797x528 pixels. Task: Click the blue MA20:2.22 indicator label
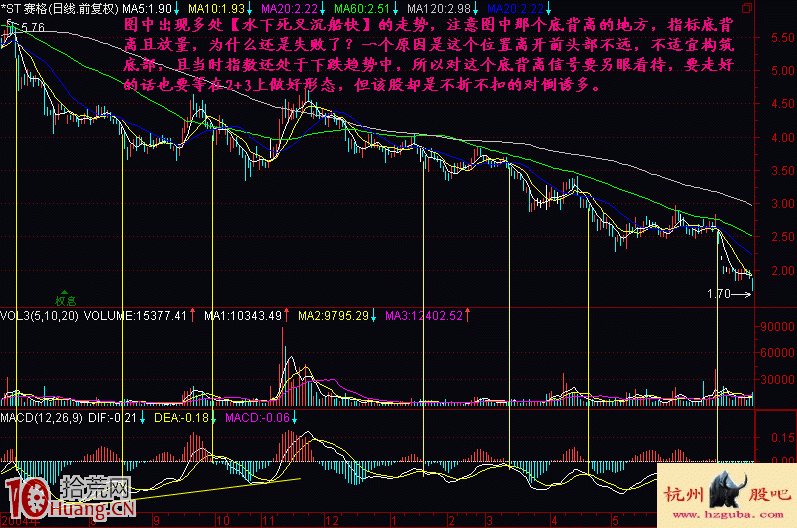(515, 9)
